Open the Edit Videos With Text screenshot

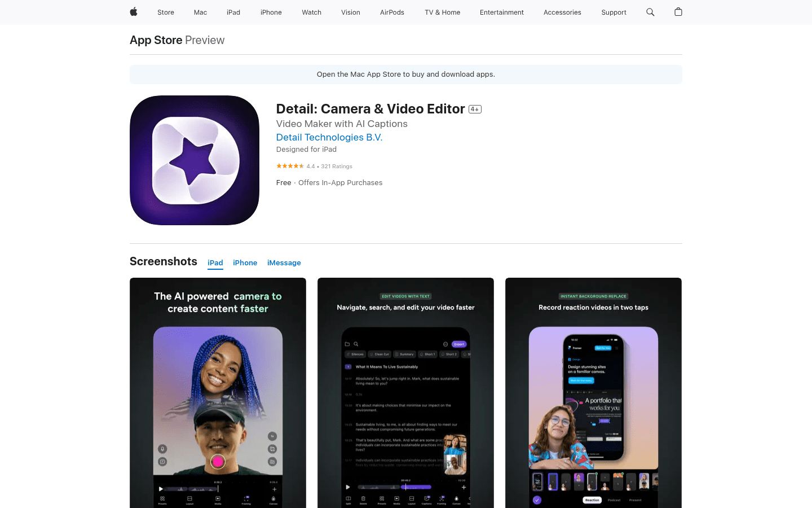tap(405, 393)
